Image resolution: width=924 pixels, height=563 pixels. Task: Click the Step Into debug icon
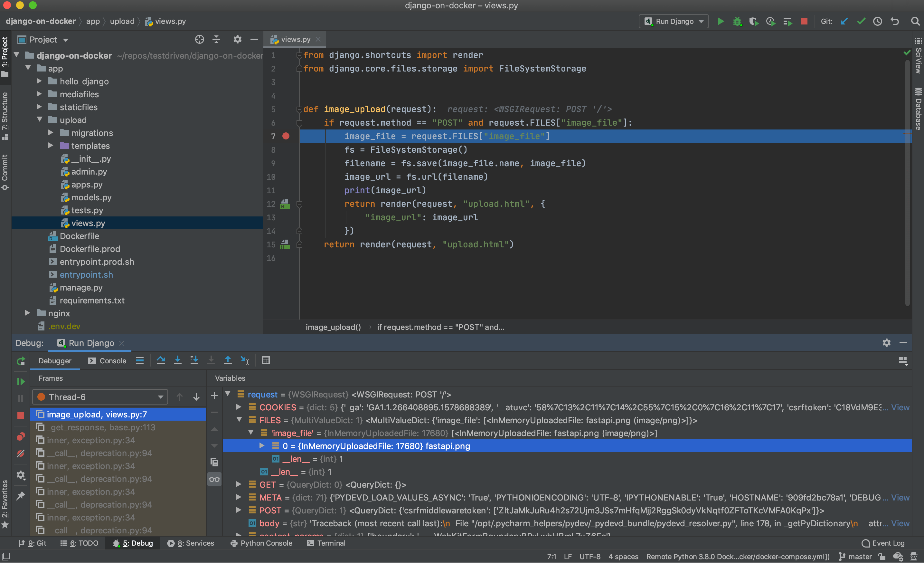point(179,360)
